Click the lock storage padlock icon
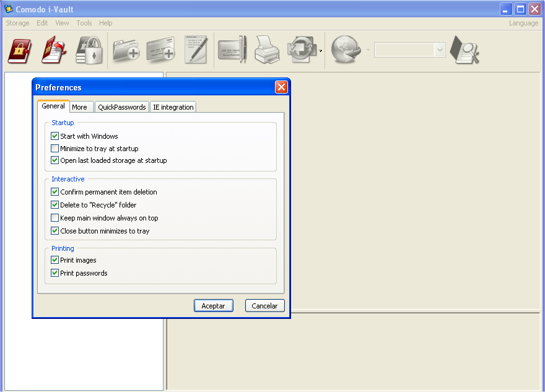545x392 pixels. 89,50
